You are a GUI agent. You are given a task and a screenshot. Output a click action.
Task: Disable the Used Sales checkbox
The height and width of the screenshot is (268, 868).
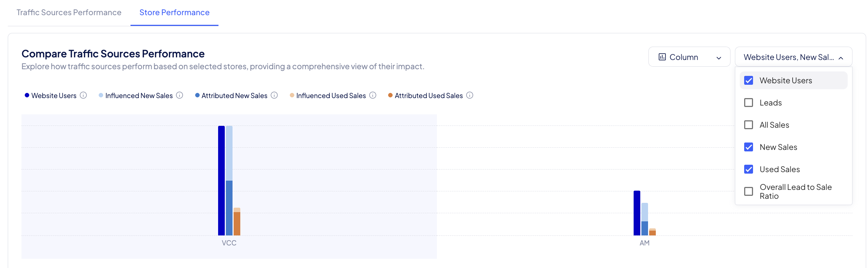749,169
